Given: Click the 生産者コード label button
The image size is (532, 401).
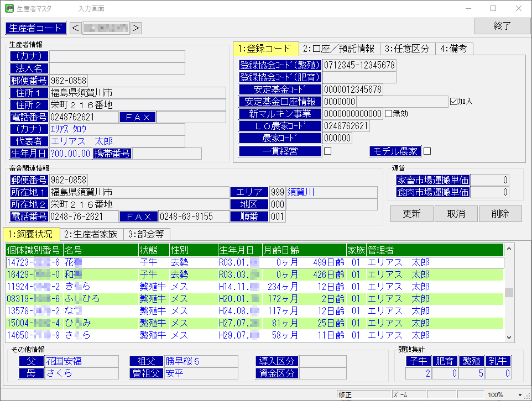Looking at the screenshot, I should (x=36, y=28).
